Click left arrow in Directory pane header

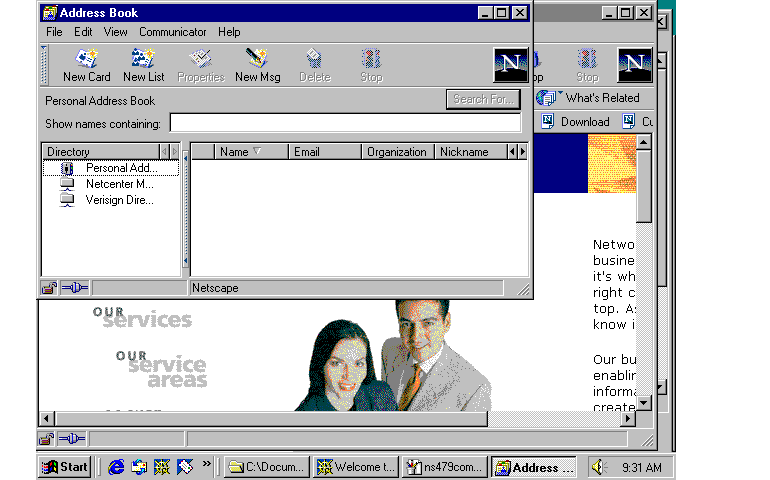coord(165,152)
